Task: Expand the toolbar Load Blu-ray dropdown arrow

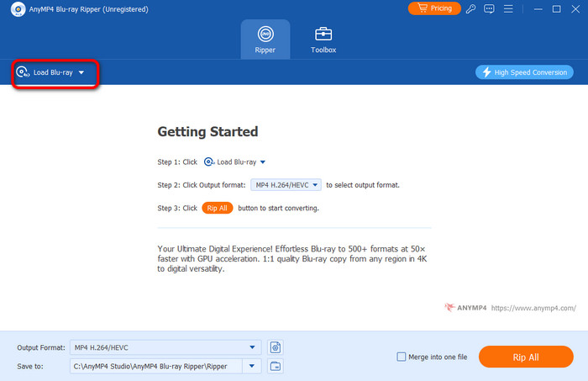Action: pyautogui.click(x=81, y=72)
